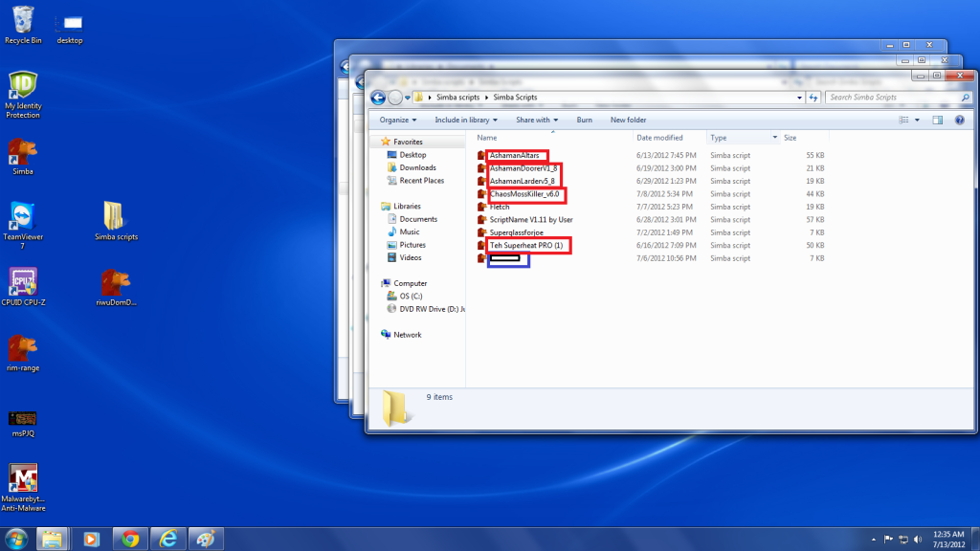The width and height of the screenshot is (980, 551).
Task: Select the My Identity Protection icon
Action: 23,86
